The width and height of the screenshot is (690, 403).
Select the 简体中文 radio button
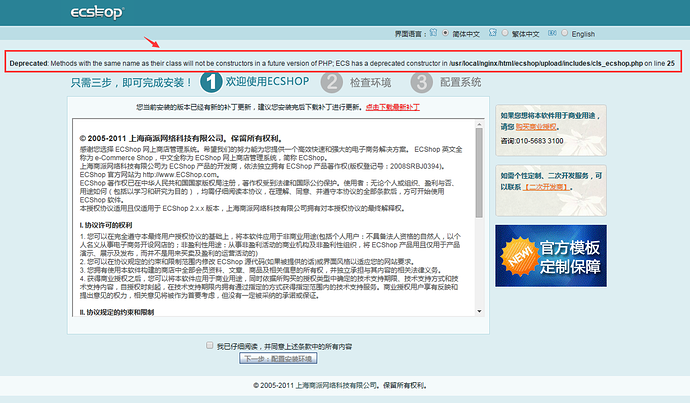[445, 33]
